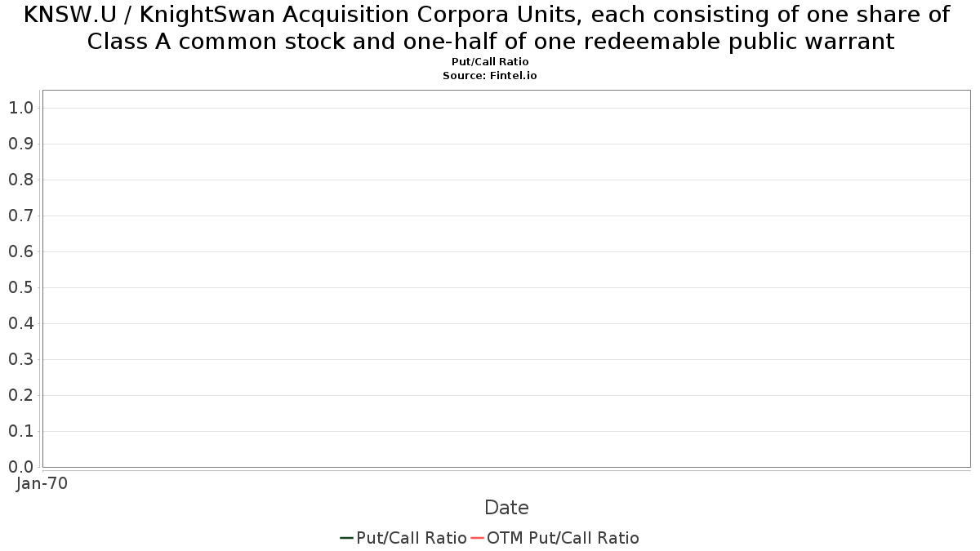Click the 0.0 y-axis tick label
The width and height of the screenshot is (980, 551).
point(20,467)
